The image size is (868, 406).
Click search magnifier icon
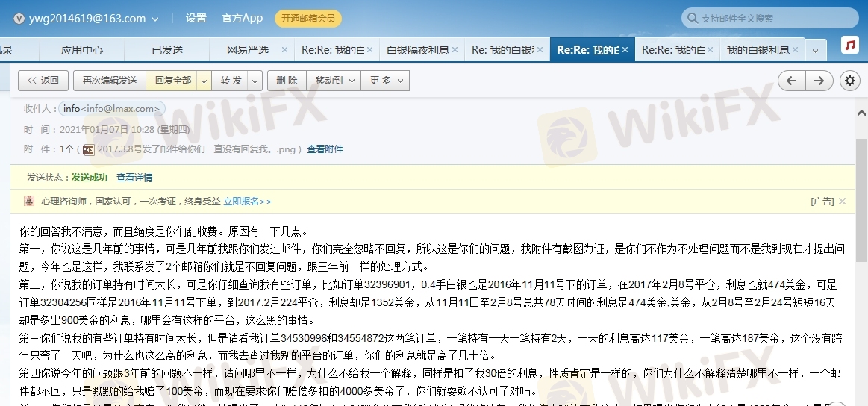692,18
